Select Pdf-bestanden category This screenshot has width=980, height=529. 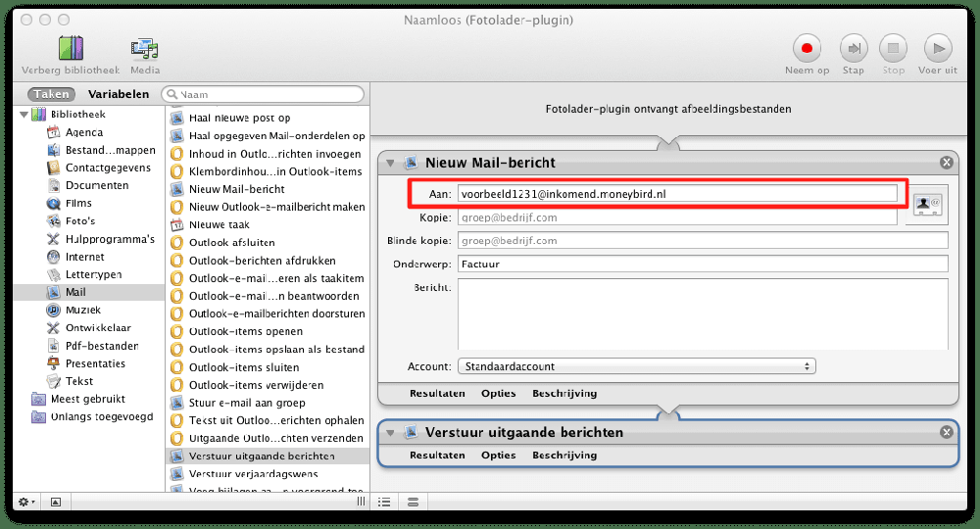click(x=93, y=346)
